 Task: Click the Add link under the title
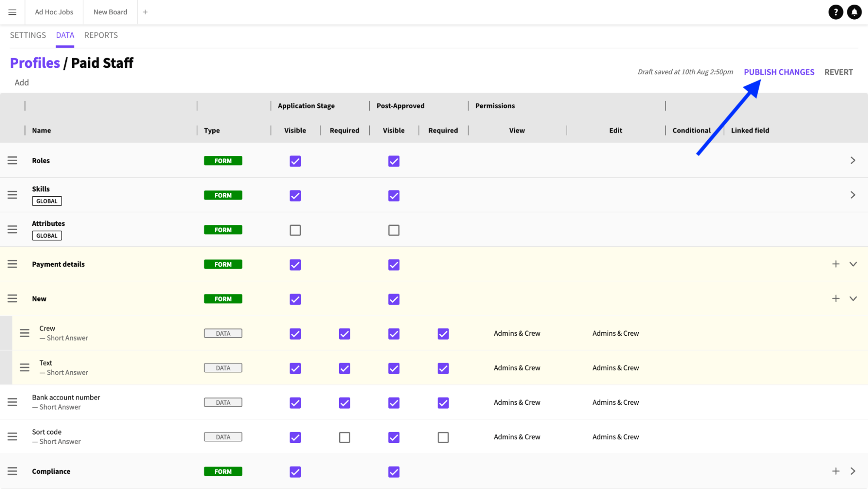point(22,83)
